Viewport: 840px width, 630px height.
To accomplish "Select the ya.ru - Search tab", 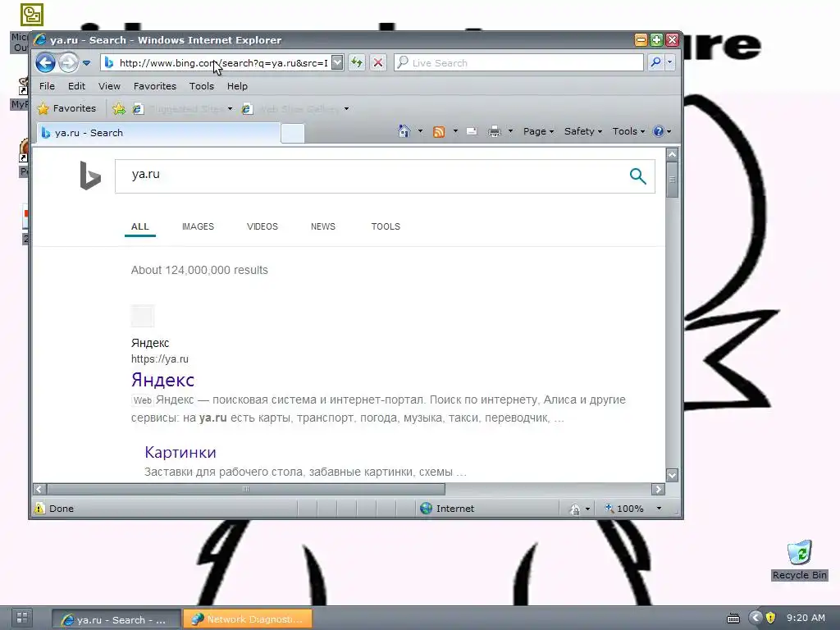I will pos(158,133).
